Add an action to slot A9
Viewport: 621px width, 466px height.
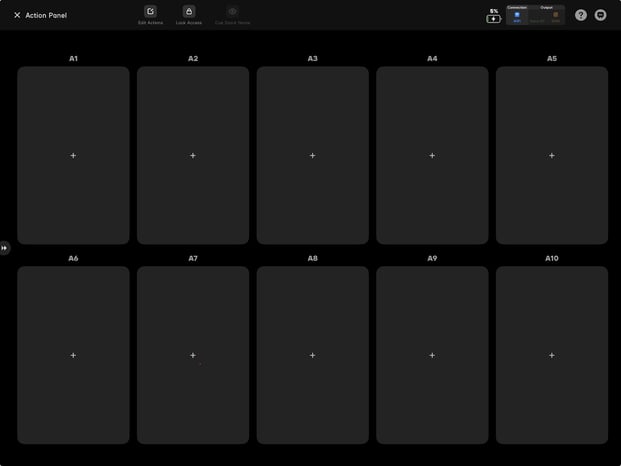click(x=432, y=355)
